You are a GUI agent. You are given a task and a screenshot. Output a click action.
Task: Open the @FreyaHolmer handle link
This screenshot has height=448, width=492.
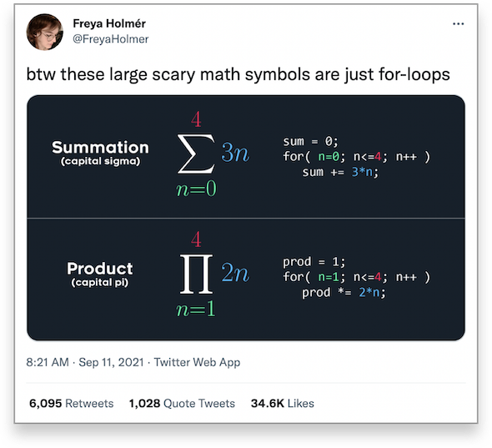click(x=110, y=39)
